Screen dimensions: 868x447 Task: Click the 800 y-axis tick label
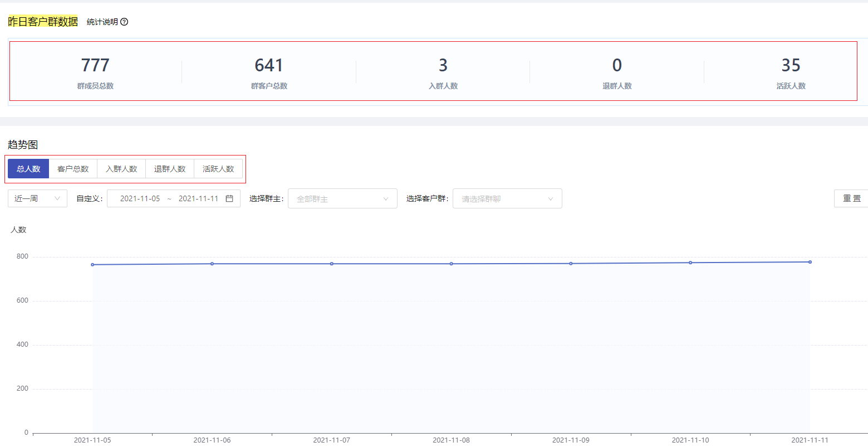tap(22, 256)
